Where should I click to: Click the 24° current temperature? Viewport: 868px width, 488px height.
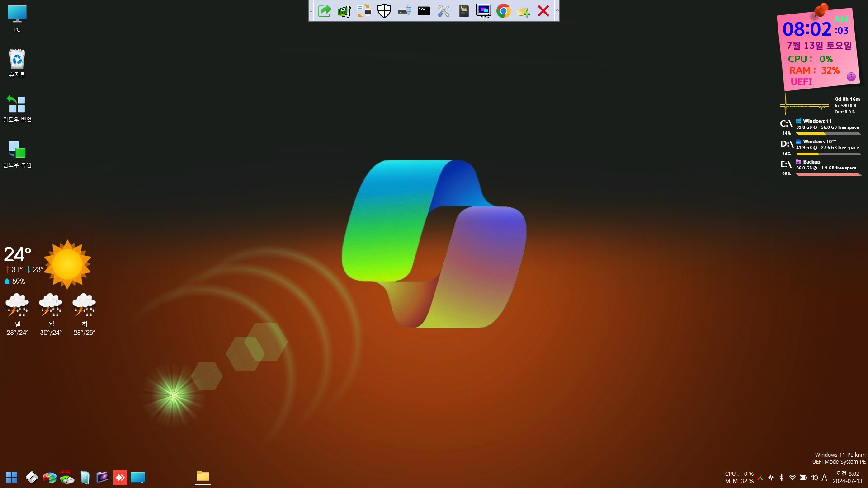click(x=18, y=254)
